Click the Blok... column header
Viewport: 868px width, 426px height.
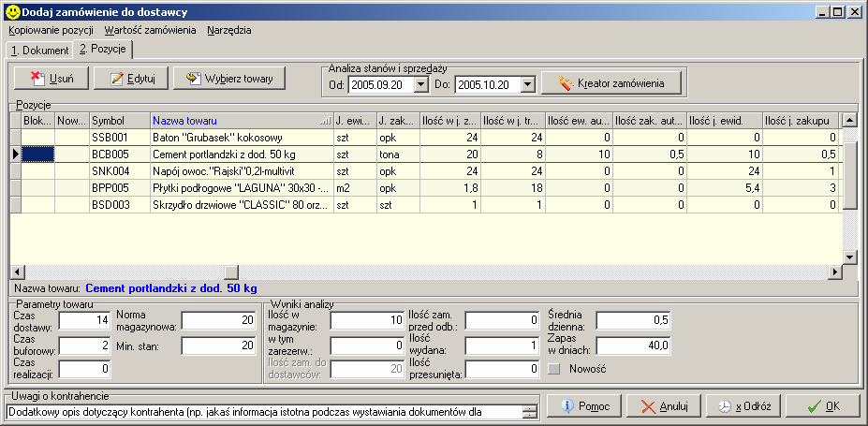coord(38,121)
